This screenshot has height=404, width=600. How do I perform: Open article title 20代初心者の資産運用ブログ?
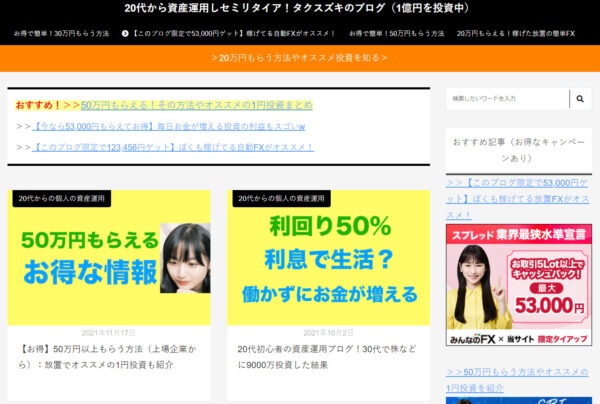327,357
